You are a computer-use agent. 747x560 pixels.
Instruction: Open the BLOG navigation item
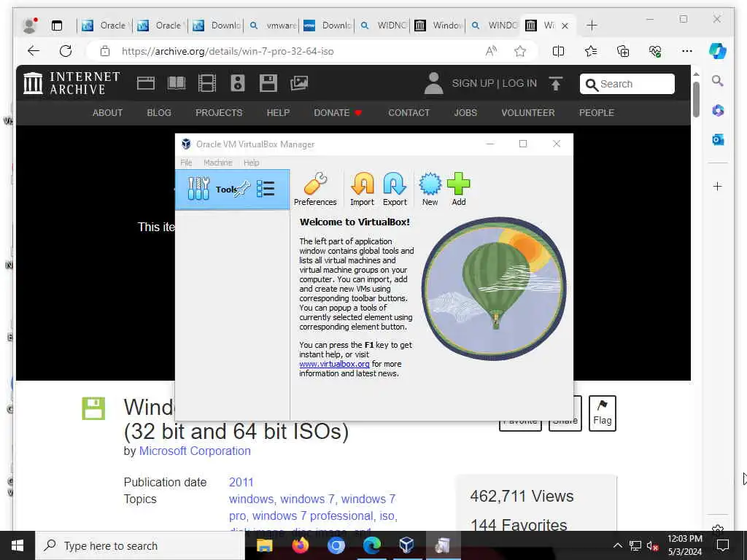tap(159, 113)
